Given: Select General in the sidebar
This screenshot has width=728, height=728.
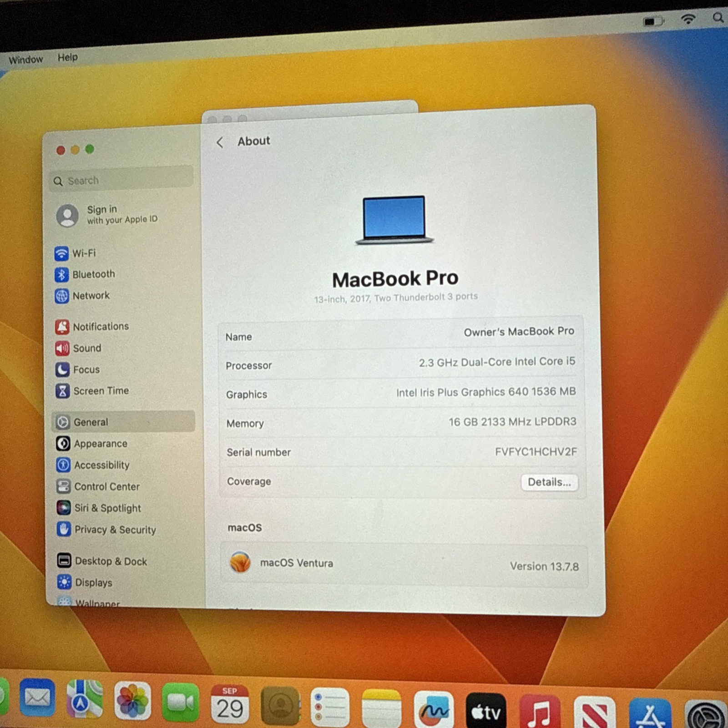Looking at the screenshot, I should click(124, 421).
